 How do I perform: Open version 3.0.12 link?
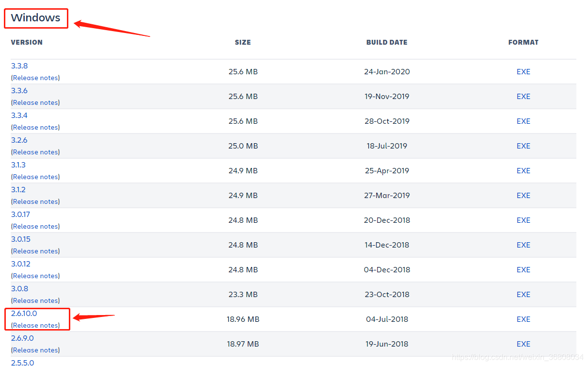21,264
